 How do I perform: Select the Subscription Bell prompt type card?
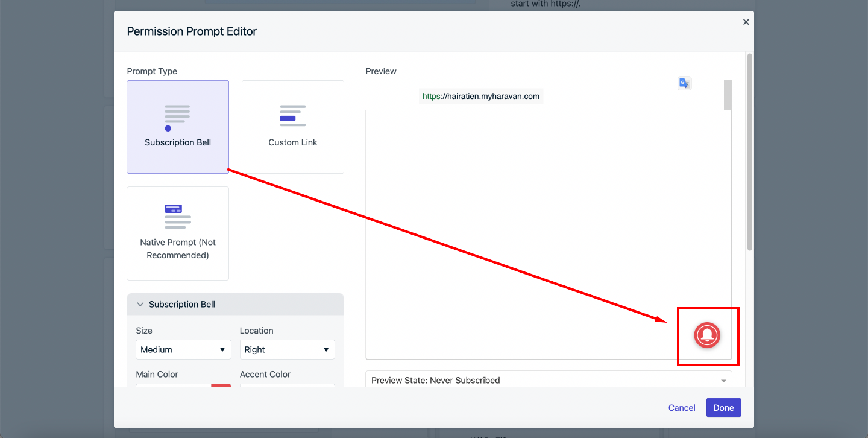178,127
